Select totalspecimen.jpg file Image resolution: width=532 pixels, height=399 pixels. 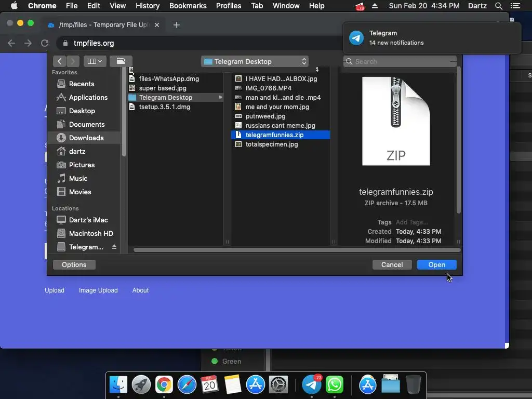pyautogui.click(x=271, y=144)
